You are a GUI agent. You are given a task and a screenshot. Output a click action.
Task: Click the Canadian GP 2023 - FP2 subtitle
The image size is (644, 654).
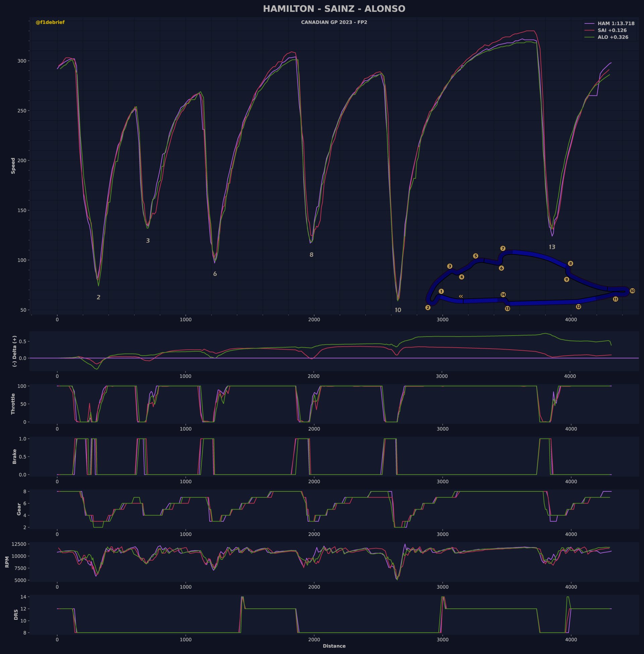tap(334, 22)
